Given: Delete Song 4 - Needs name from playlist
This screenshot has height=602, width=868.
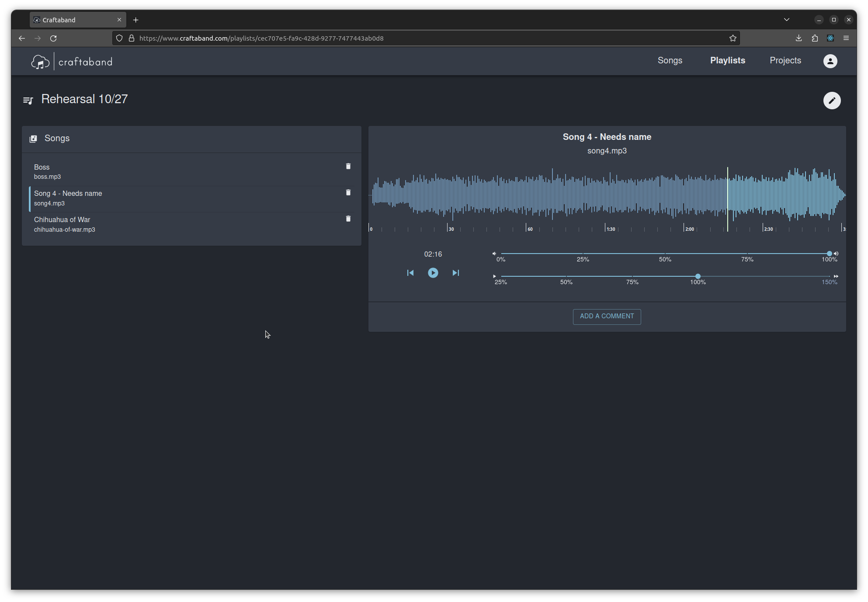Looking at the screenshot, I should 348,192.
